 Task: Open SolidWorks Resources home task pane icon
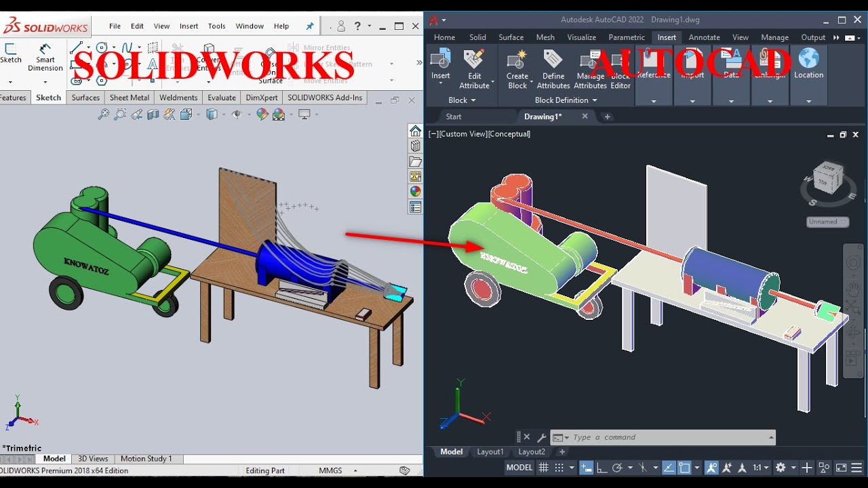(416, 131)
